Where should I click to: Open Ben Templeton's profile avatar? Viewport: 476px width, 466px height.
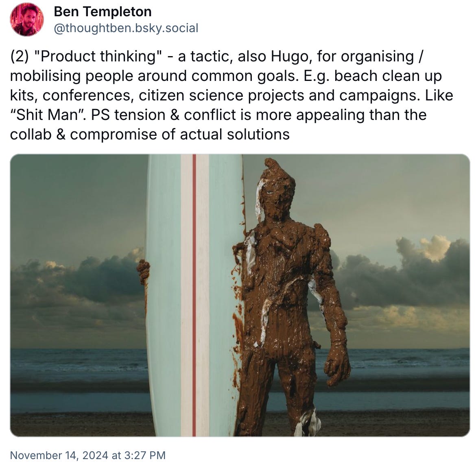pyautogui.click(x=27, y=20)
